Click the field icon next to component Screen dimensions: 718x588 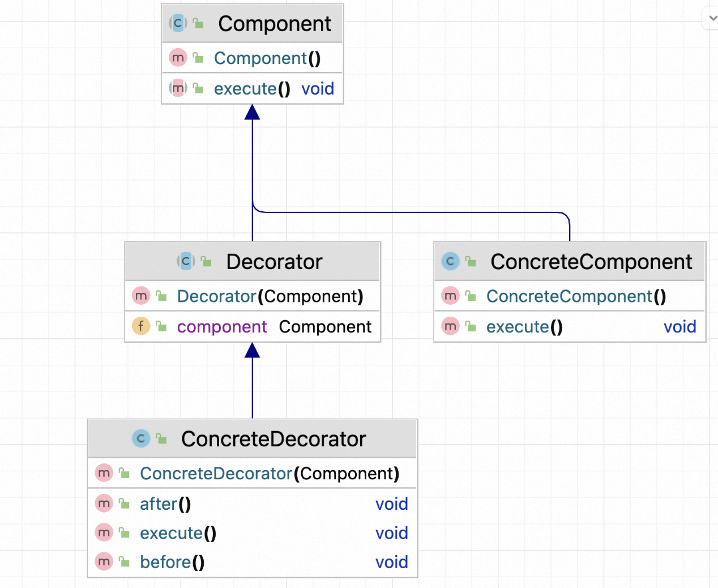pos(141,326)
